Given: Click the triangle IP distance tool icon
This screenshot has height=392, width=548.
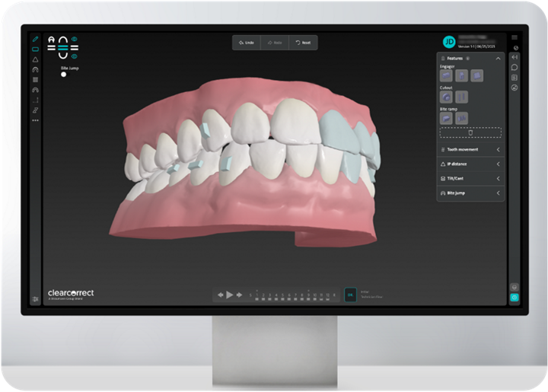Looking at the screenshot, I should [x=35, y=59].
